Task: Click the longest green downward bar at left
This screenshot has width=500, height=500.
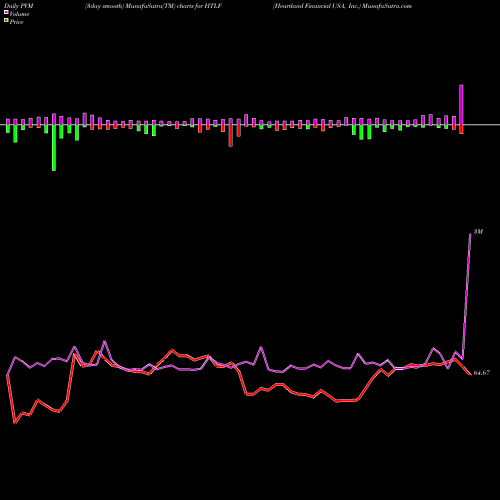Action: click(x=54, y=148)
